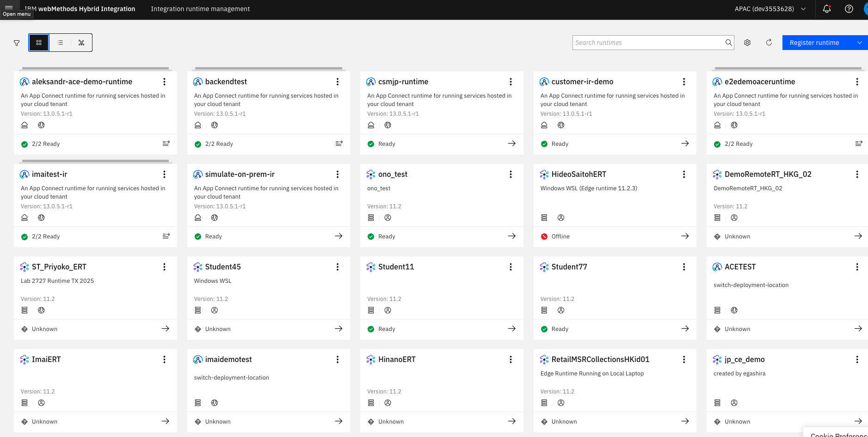
Task: Switch to the card grid view
Action: (39, 43)
